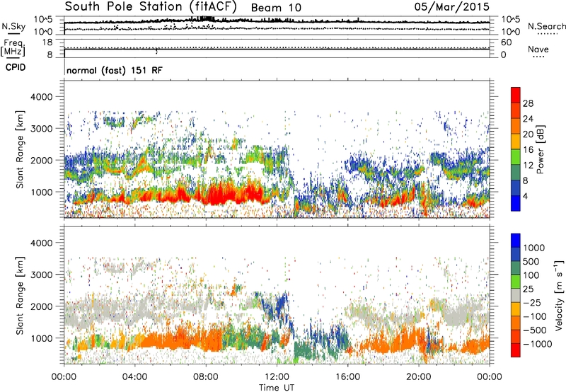Click the 'N.Search' legend label
This screenshot has height=392, width=566.
click(x=546, y=26)
